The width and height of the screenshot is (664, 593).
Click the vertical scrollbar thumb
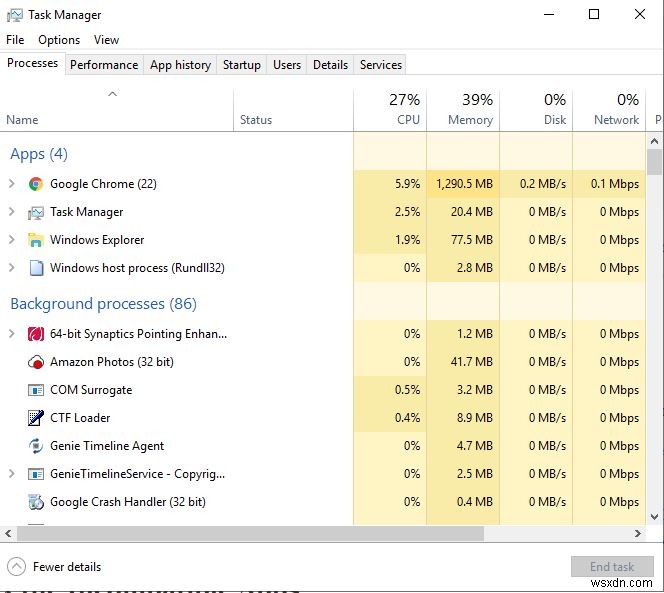point(654,162)
